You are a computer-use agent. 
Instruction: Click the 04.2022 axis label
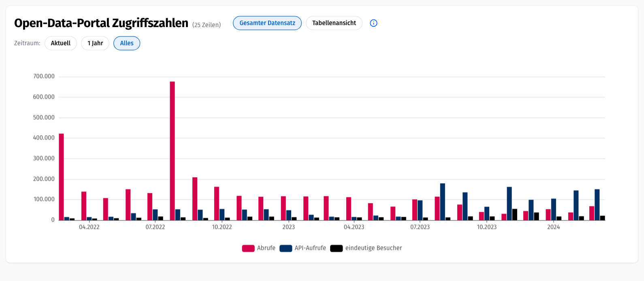89,227
